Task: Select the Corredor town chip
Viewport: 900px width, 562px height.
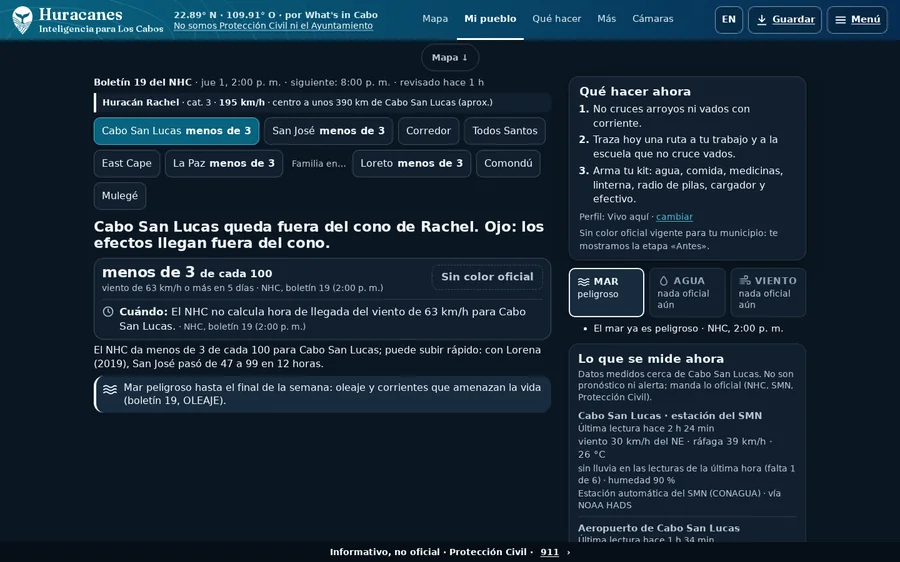Action: pyautogui.click(x=428, y=131)
